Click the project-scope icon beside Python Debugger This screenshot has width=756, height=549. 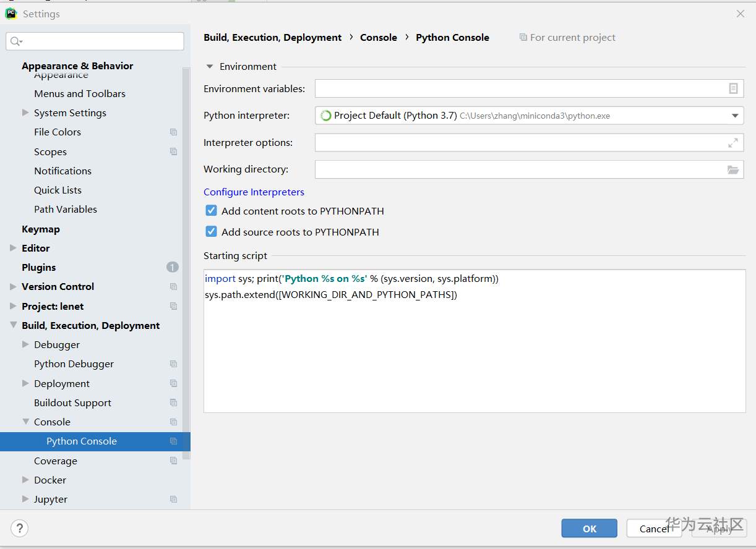[x=173, y=364]
